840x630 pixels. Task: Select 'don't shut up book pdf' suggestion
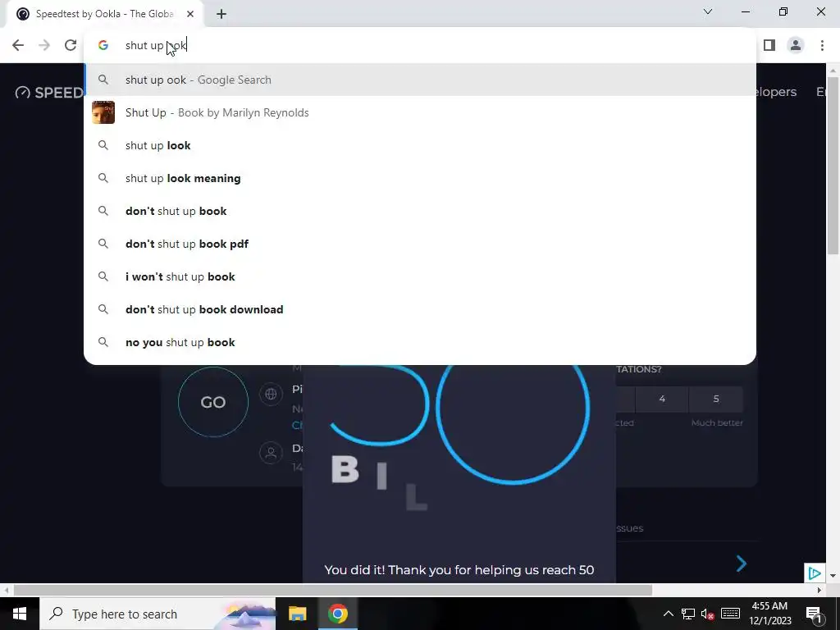(x=420, y=244)
